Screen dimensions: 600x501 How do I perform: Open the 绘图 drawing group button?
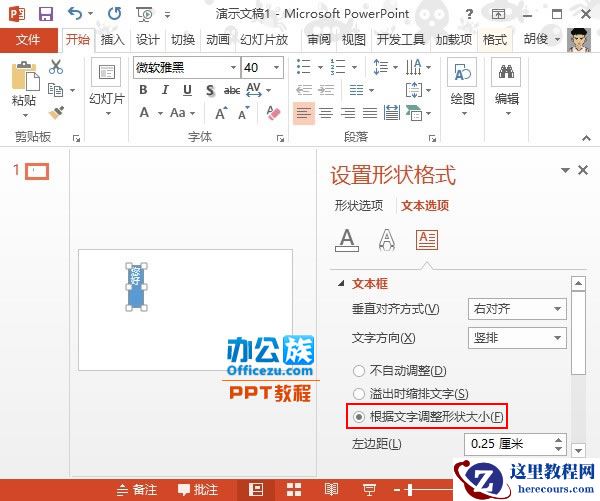point(462,88)
